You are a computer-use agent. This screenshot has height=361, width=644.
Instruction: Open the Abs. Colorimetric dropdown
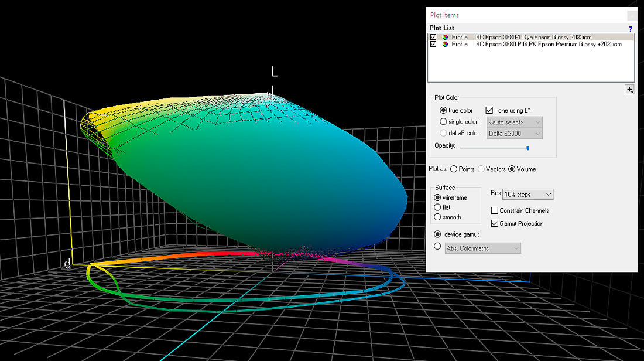click(x=482, y=248)
